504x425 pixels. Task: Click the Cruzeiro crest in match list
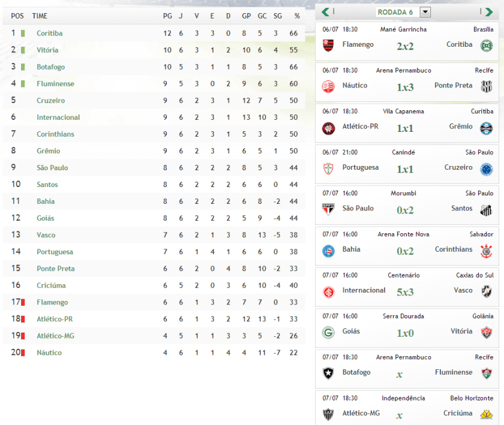tap(486, 168)
